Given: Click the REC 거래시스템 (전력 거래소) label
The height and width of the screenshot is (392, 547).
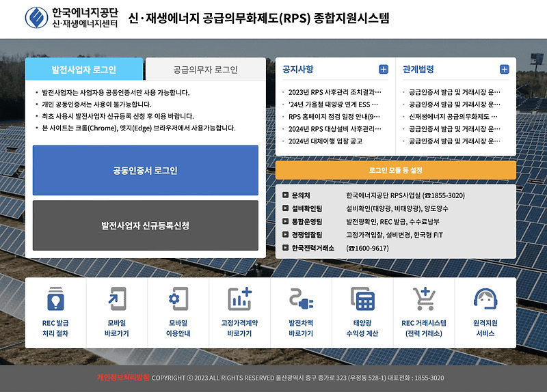Looking at the screenshot, I should tap(424, 328).
